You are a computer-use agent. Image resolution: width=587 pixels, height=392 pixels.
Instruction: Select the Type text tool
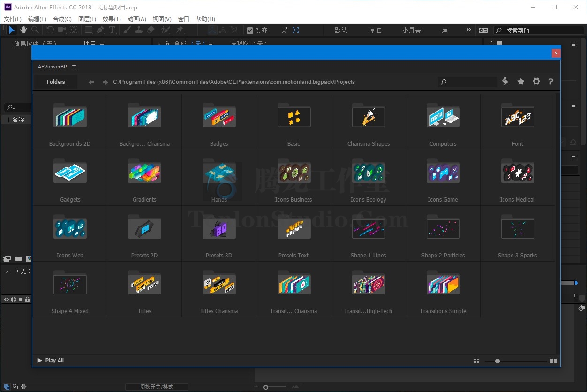(112, 30)
